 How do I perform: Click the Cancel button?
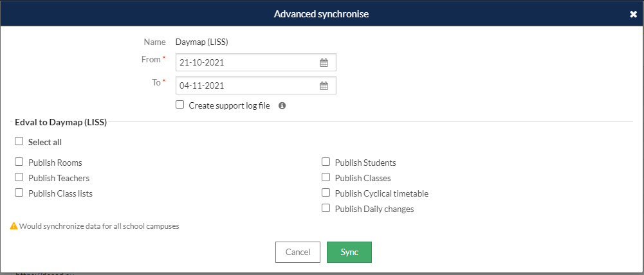click(x=298, y=252)
